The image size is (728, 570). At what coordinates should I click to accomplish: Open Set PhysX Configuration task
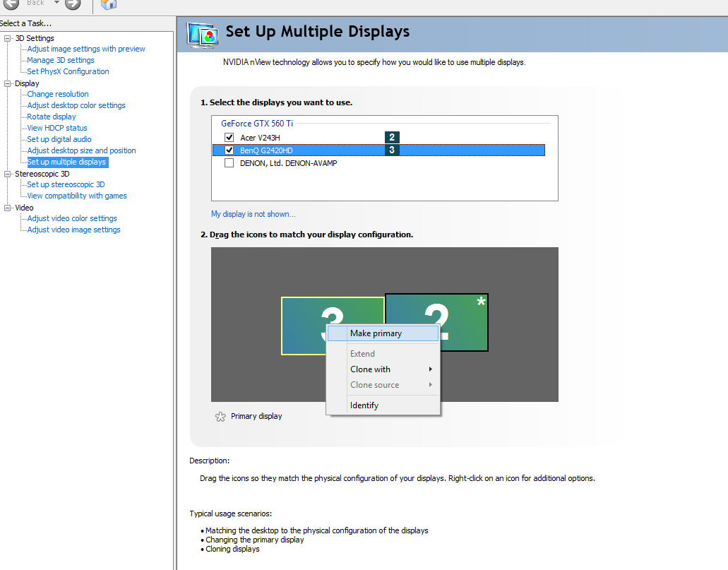coord(68,71)
